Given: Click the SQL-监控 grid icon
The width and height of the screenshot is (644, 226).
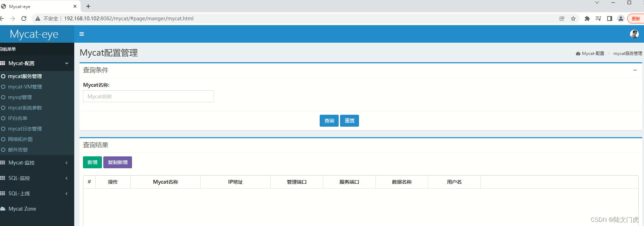Looking at the screenshot, I should [3, 178].
